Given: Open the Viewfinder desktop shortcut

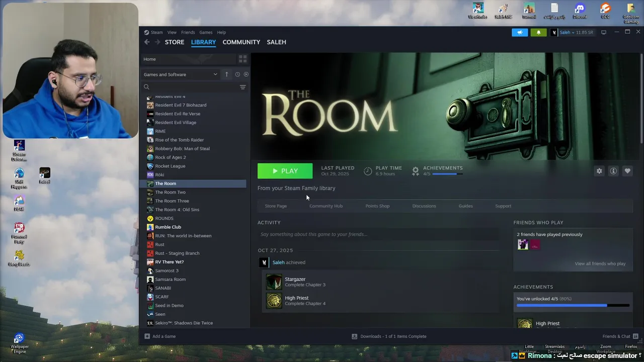Looking at the screenshot, I should 477,11.
